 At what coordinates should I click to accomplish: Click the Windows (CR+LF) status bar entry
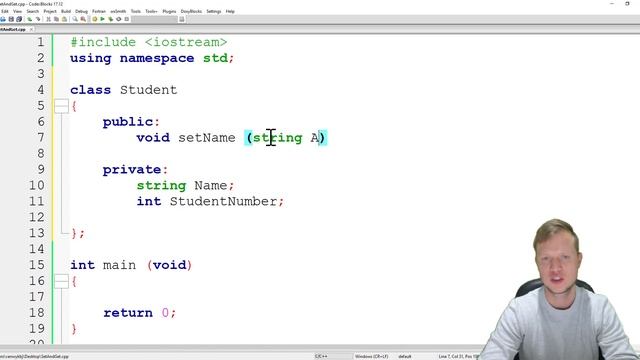(x=371, y=356)
